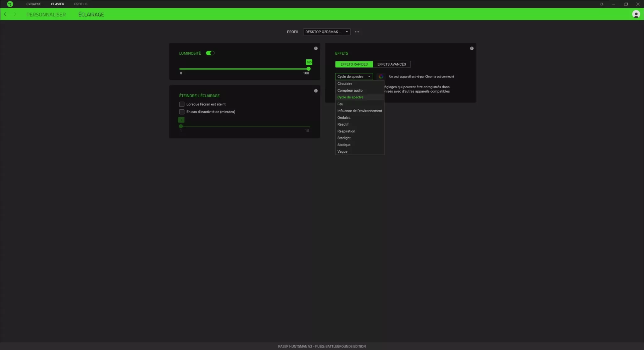This screenshot has height=350, width=644.
Task: Click the back navigation arrow
Action: click(5, 14)
